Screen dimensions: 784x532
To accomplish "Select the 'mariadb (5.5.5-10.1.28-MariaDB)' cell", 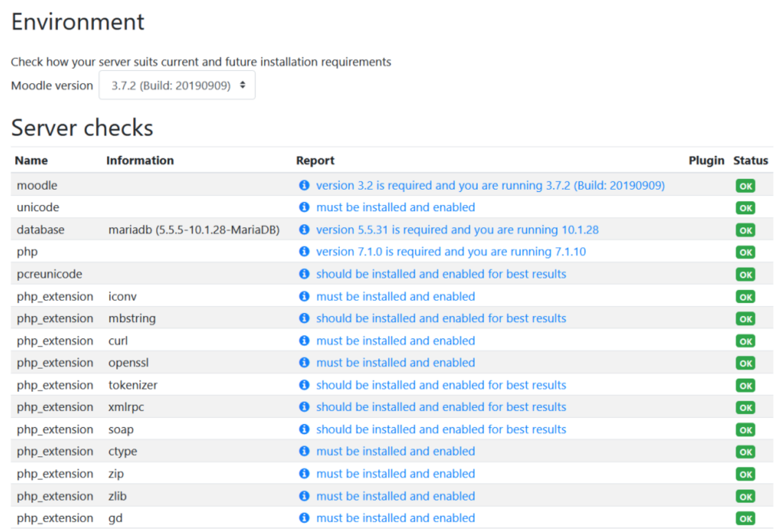I will (194, 230).
